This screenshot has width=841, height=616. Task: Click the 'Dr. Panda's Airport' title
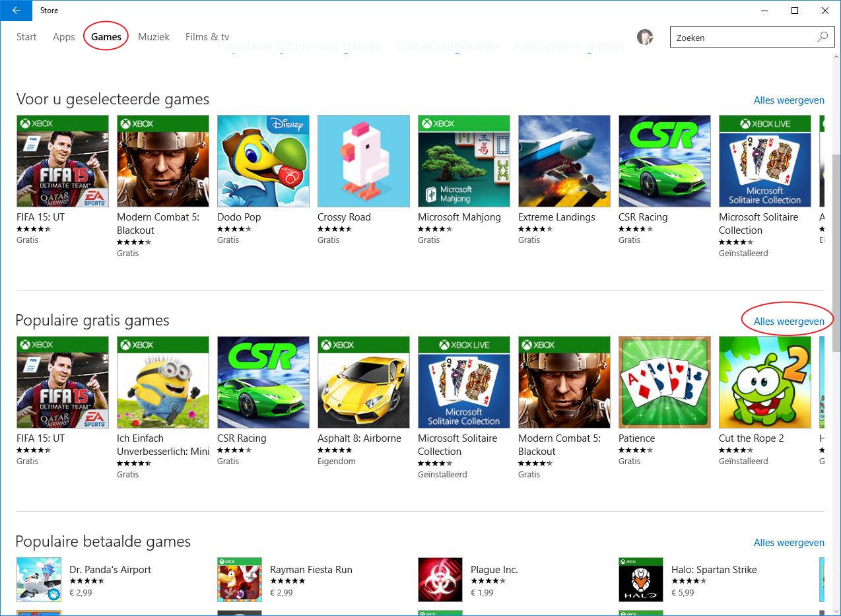click(x=110, y=570)
